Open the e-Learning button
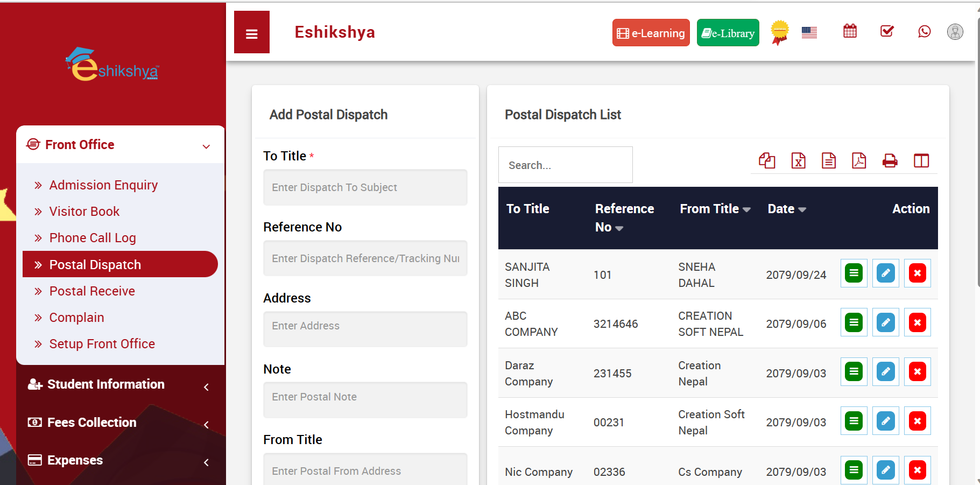This screenshot has width=980, height=485. click(651, 33)
